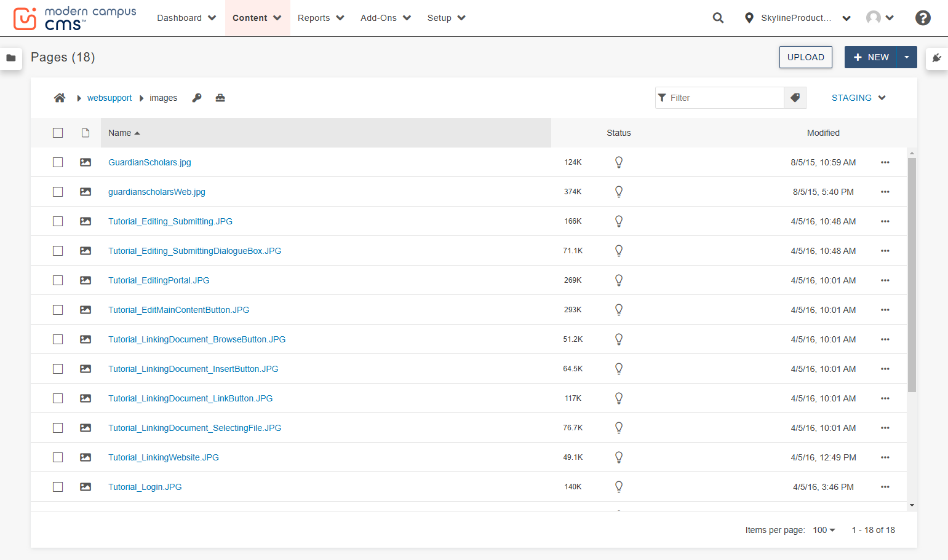
Task: Tick checkbox for Tutorial_LinkingDocument_BrowseButton.JPG
Action: [x=58, y=339]
